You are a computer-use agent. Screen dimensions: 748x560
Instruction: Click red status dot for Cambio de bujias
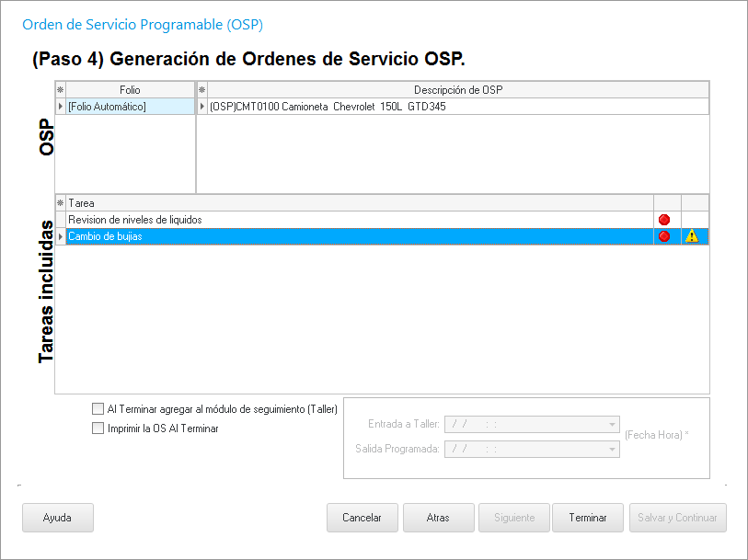663,236
